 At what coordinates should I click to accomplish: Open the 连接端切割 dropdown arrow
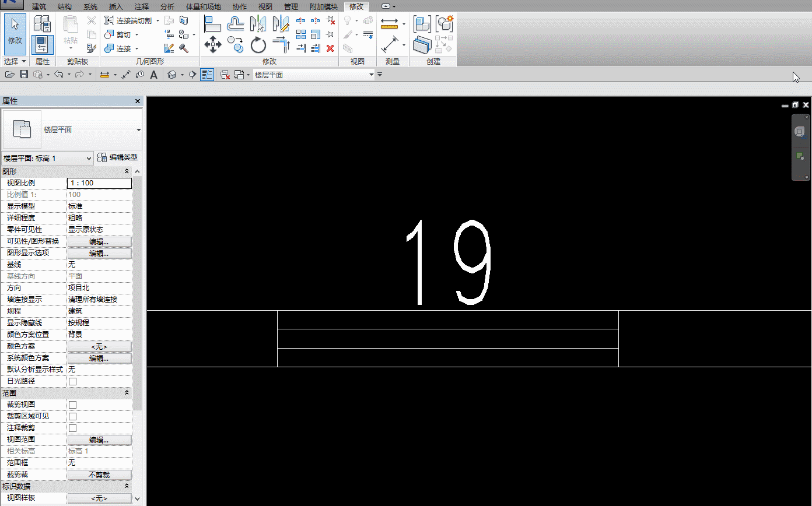157,20
